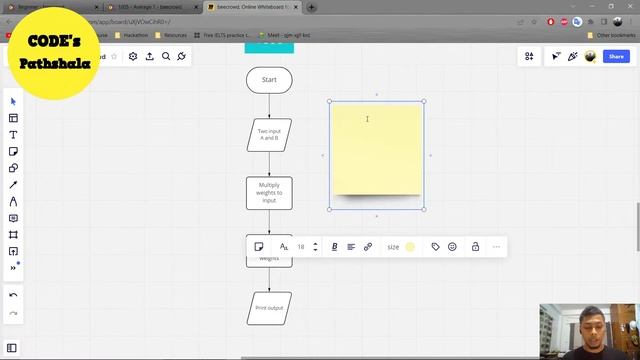The height and width of the screenshot is (360, 640).
Task: Open the integrations plug icon
Action: (x=182, y=56)
